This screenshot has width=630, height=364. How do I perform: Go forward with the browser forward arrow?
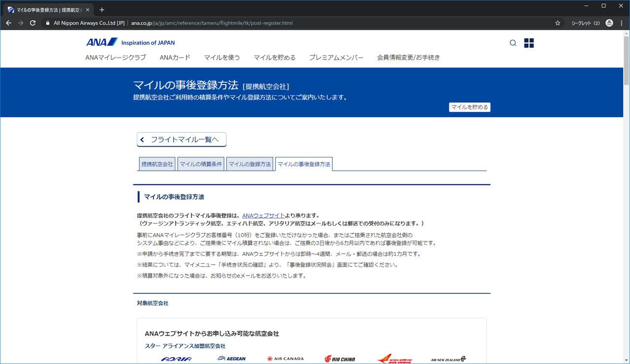click(x=21, y=23)
